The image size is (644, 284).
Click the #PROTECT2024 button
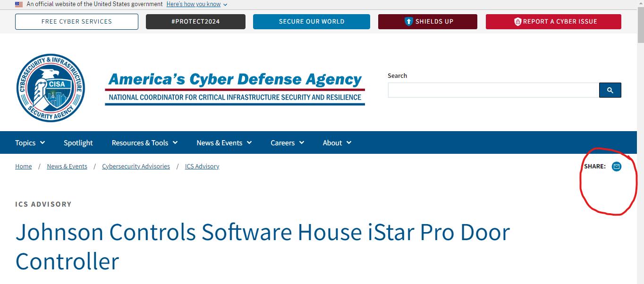pyautogui.click(x=195, y=21)
